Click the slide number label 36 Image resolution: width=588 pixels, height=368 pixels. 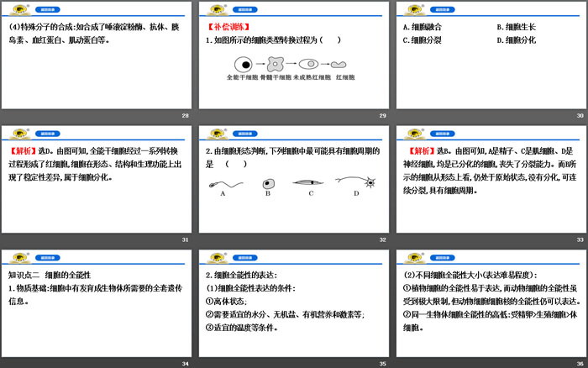click(580, 364)
